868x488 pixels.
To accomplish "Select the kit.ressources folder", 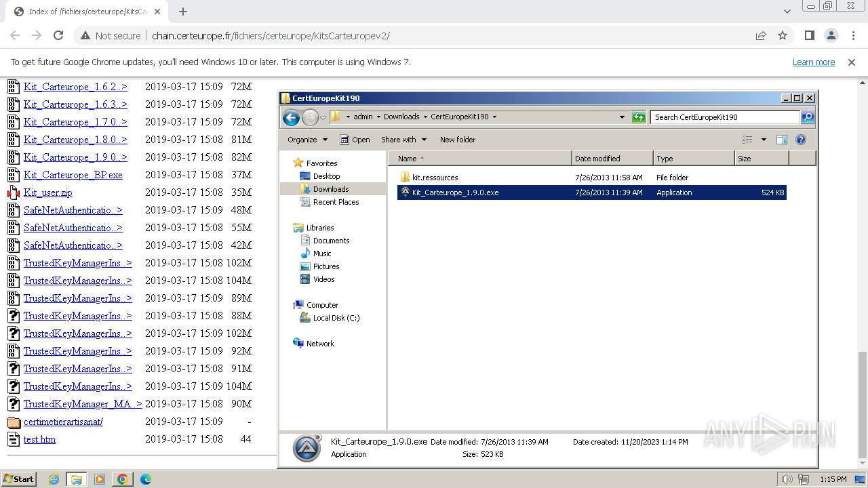I will (x=435, y=178).
